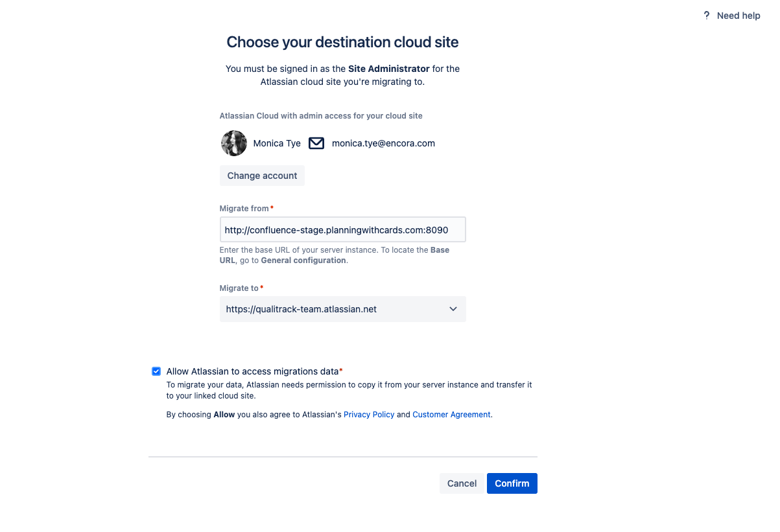Open the Migrate to site dropdown
This screenshot has height=532, width=780.
pyautogui.click(x=343, y=309)
